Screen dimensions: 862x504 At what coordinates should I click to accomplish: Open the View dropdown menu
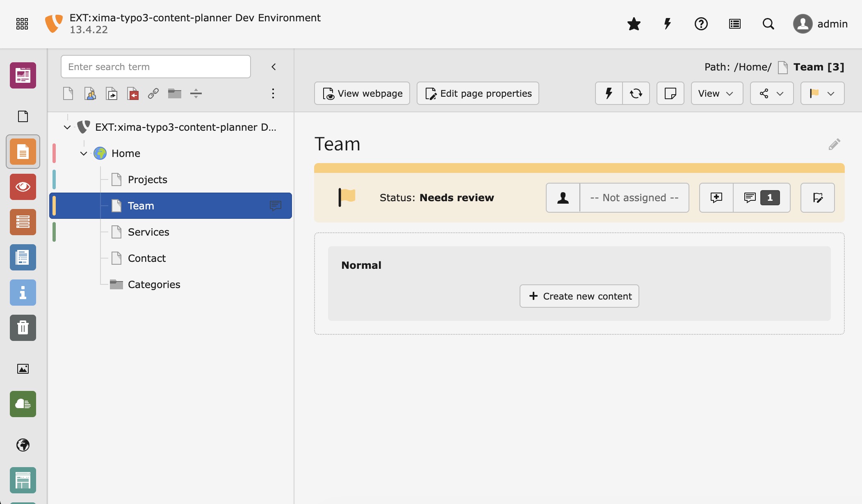click(x=716, y=93)
